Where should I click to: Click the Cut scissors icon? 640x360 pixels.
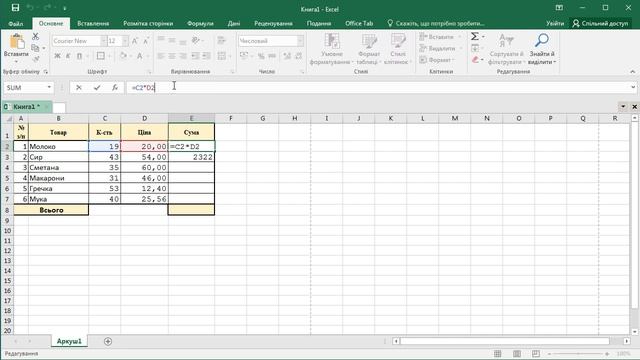point(36,36)
